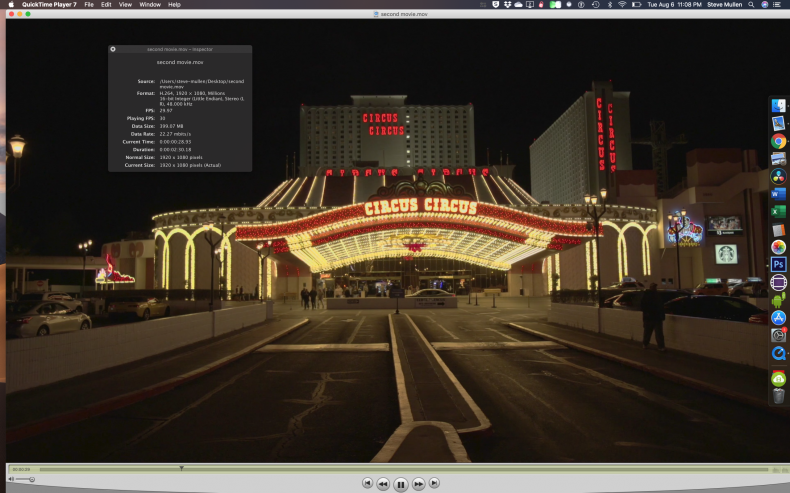Click the fast forward button
790x493 pixels.
(418, 484)
